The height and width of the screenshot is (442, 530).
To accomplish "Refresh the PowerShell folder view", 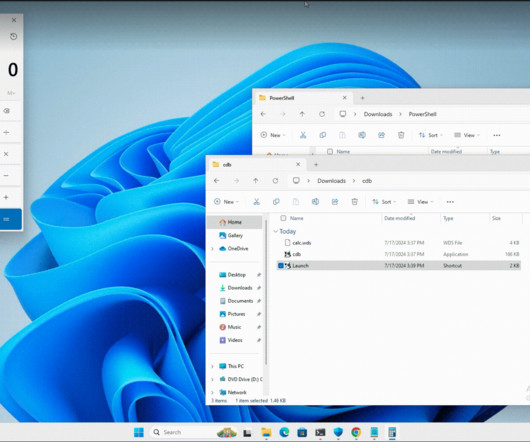I will coord(322,114).
